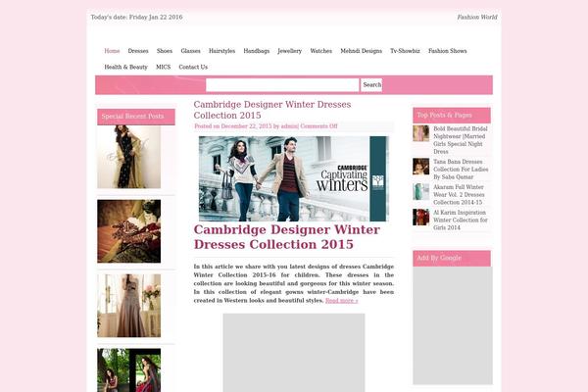Click the Top Posts & Pages header
This screenshot has width=588, height=392.
452,116
